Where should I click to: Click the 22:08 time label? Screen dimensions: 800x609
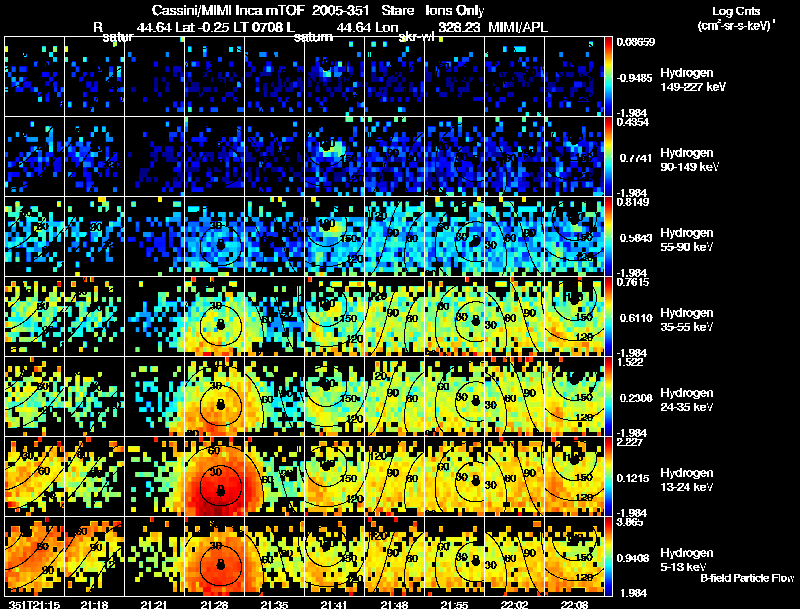tap(574, 605)
